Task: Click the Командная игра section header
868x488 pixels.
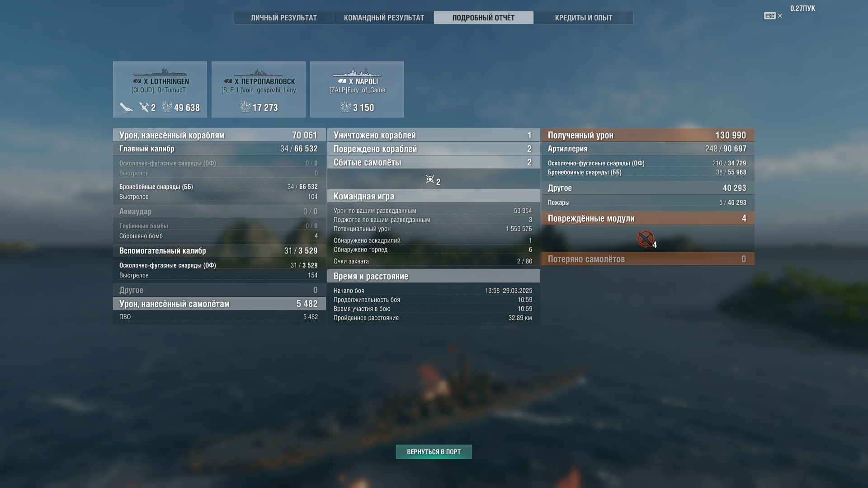Action: coord(434,196)
